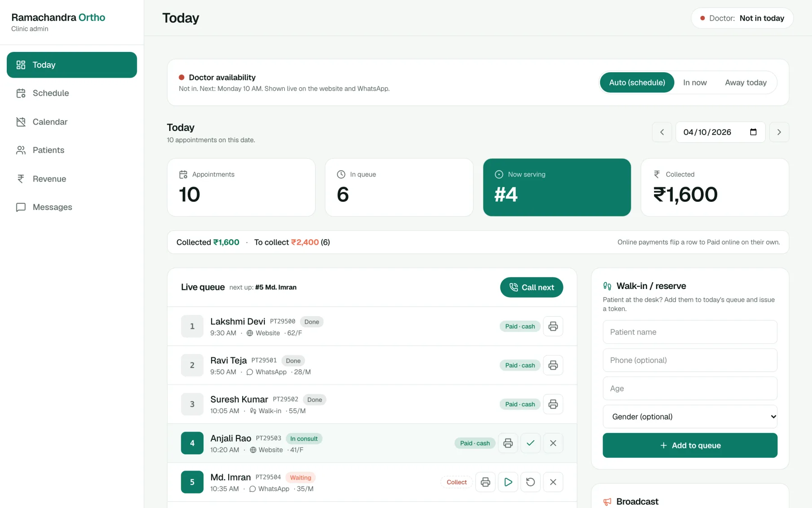812x508 pixels.
Task: Open the Messages page
Action: [72, 207]
